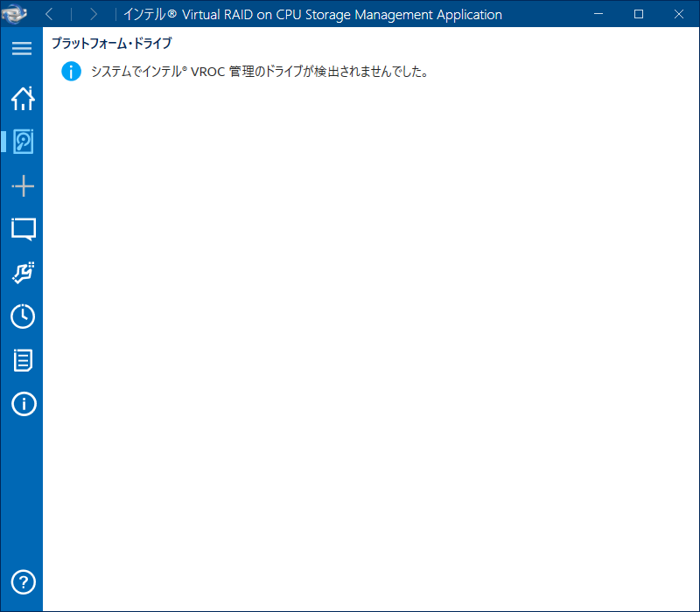Select the Platform Drives disk icon

pos(23,142)
